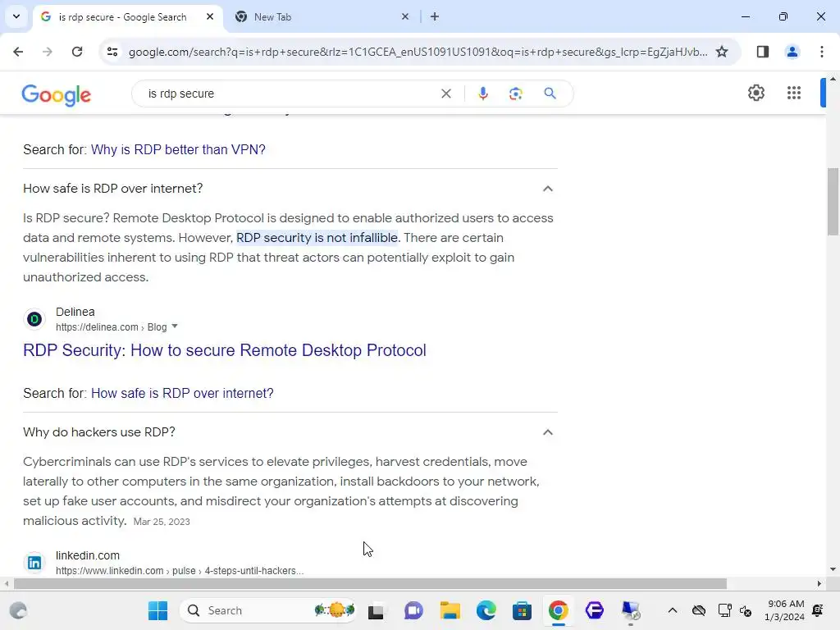This screenshot has width=840, height=630.
Task: Collapse the 'How safe is RDP over internet?' question
Action: [547, 189]
